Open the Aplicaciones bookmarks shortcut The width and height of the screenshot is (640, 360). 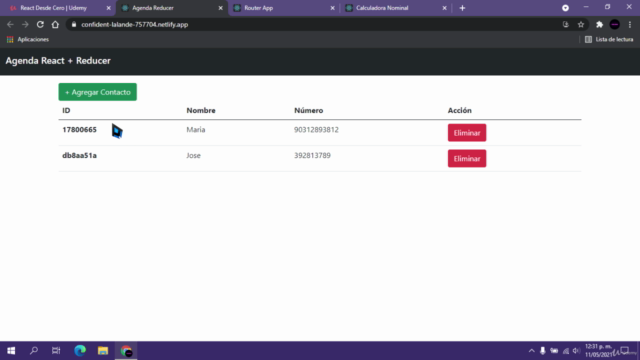(28, 40)
